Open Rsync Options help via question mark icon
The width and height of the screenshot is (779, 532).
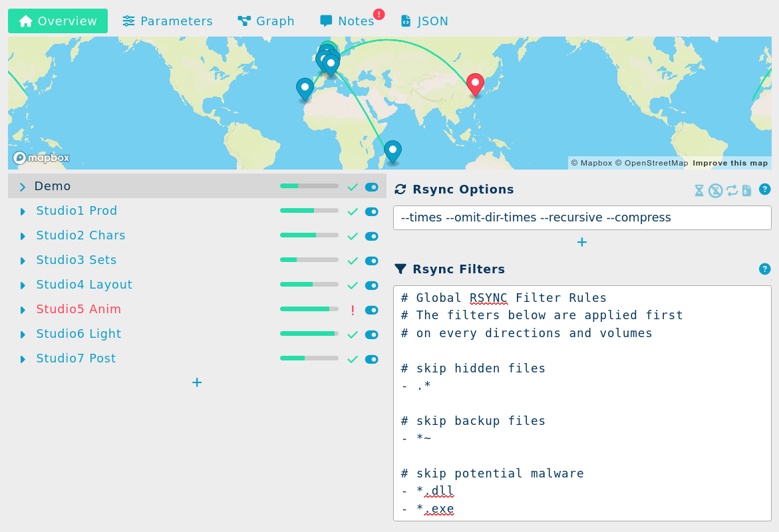(x=764, y=190)
